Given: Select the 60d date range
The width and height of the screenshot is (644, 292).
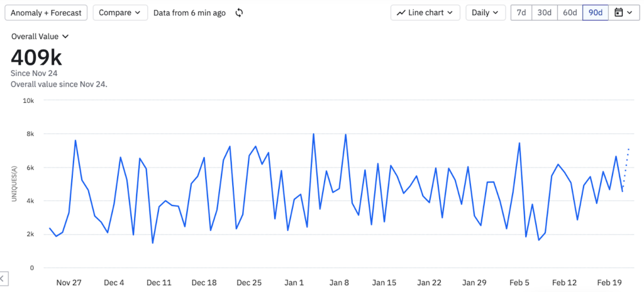Looking at the screenshot, I should click(x=570, y=13).
